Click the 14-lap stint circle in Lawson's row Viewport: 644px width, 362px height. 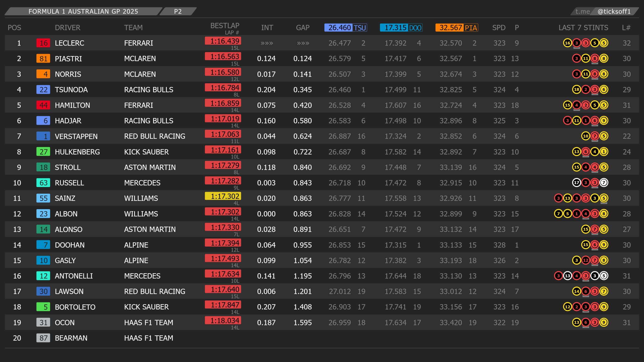click(x=577, y=291)
